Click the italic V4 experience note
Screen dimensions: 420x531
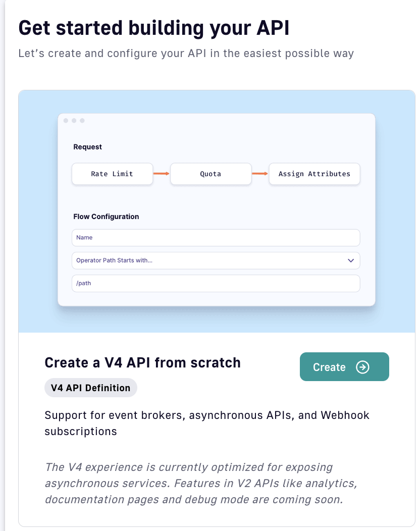click(x=200, y=483)
